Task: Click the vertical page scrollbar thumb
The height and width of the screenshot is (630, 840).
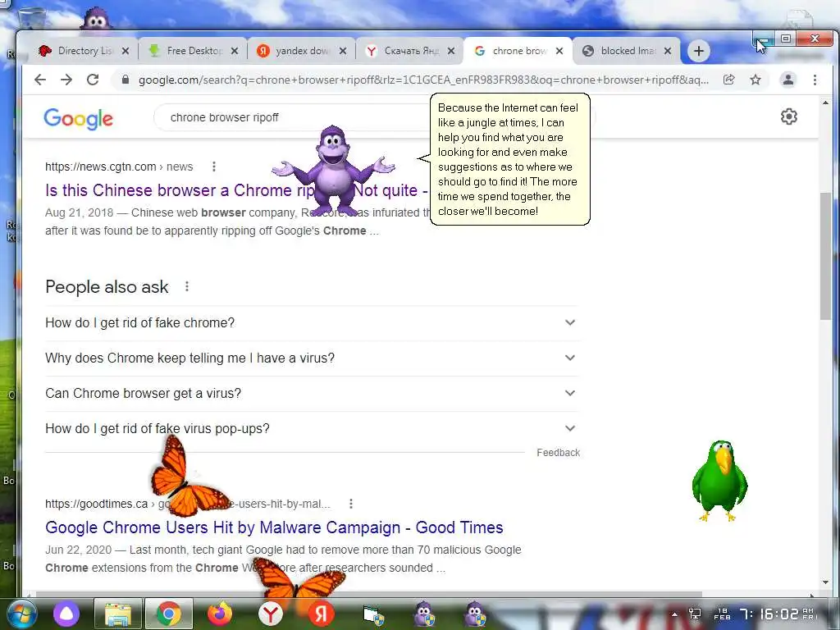Action: [825, 256]
